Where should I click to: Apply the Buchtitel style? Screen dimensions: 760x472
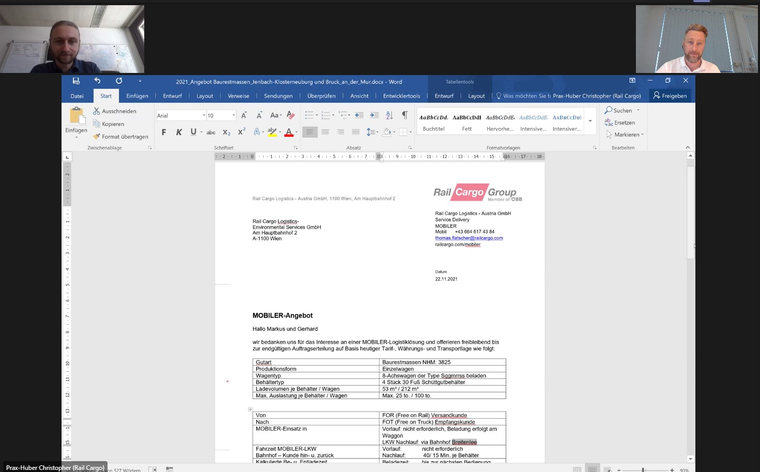tap(433, 122)
